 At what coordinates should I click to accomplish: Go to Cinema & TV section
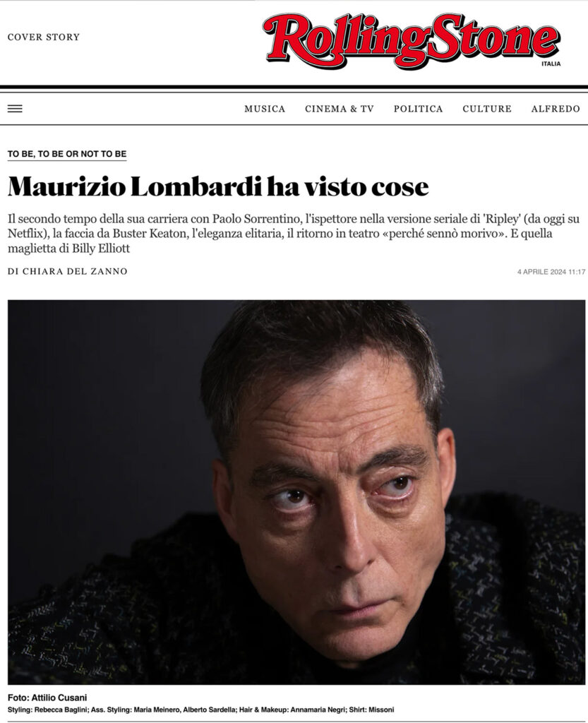point(339,109)
